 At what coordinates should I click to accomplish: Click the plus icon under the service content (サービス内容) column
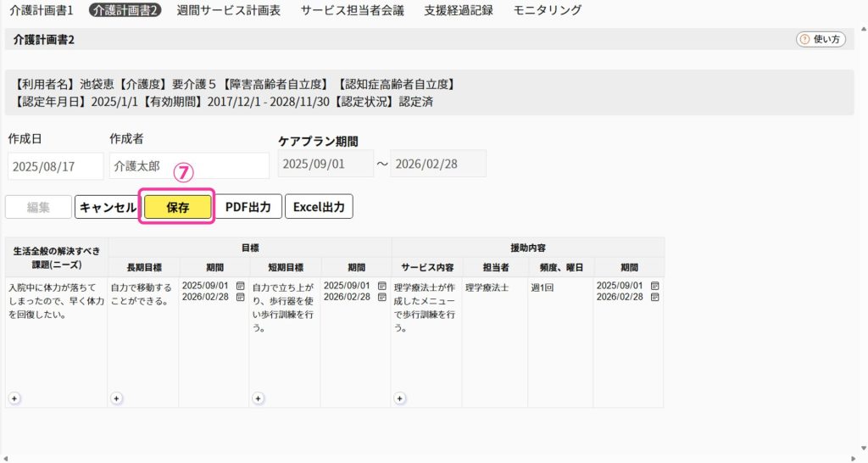(x=400, y=397)
